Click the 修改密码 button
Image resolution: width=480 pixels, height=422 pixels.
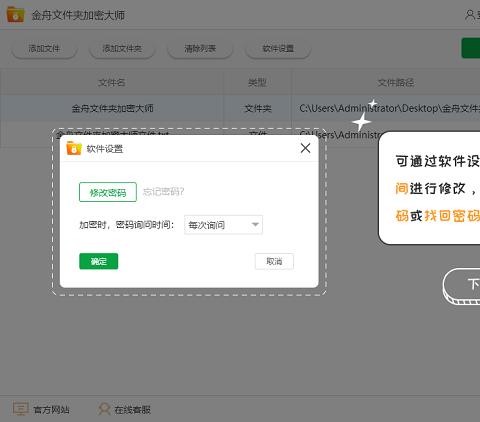point(108,192)
